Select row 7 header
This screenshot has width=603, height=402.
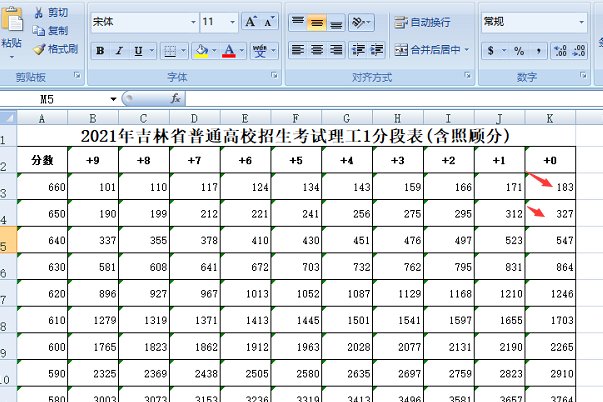click(x=8, y=293)
